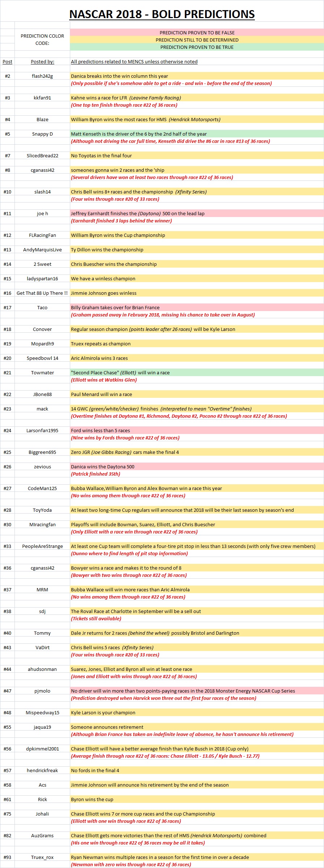Click the post number #5 cell

click(7, 134)
